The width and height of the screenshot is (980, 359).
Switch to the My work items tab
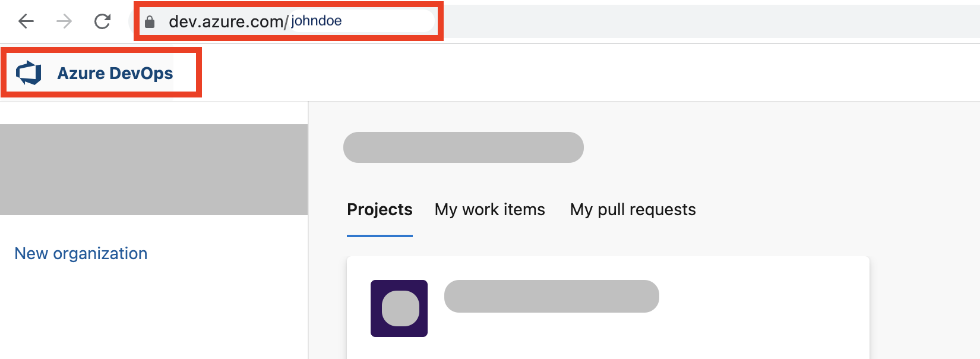[489, 210]
